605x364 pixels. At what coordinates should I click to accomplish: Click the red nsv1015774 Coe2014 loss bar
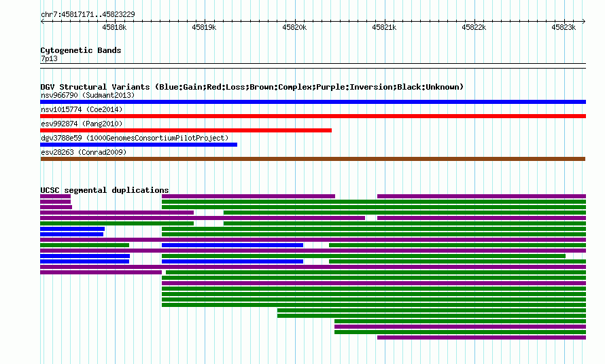tap(313, 116)
